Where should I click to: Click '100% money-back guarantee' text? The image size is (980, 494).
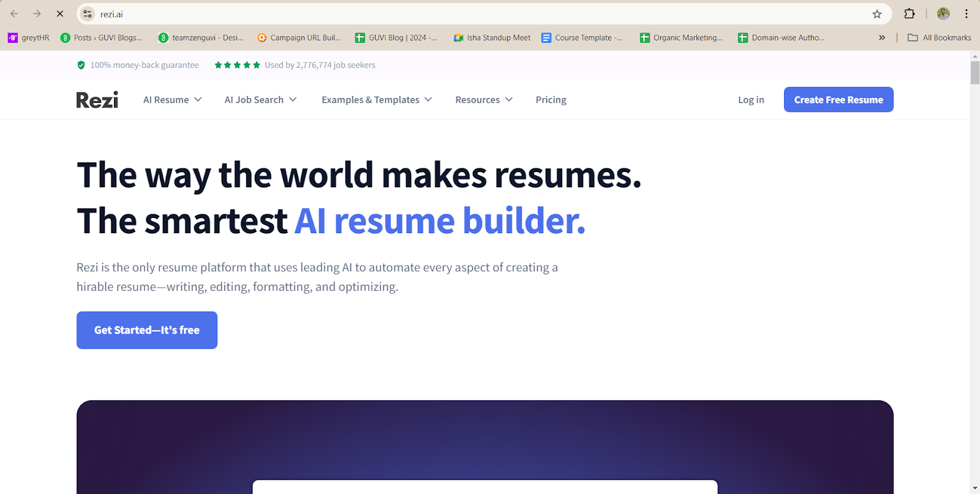pyautogui.click(x=145, y=65)
